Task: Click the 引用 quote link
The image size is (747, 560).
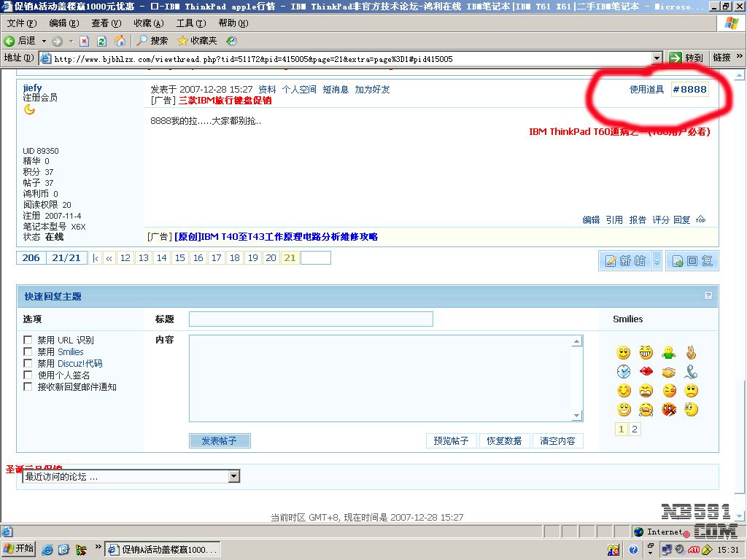Action: pos(614,219)
